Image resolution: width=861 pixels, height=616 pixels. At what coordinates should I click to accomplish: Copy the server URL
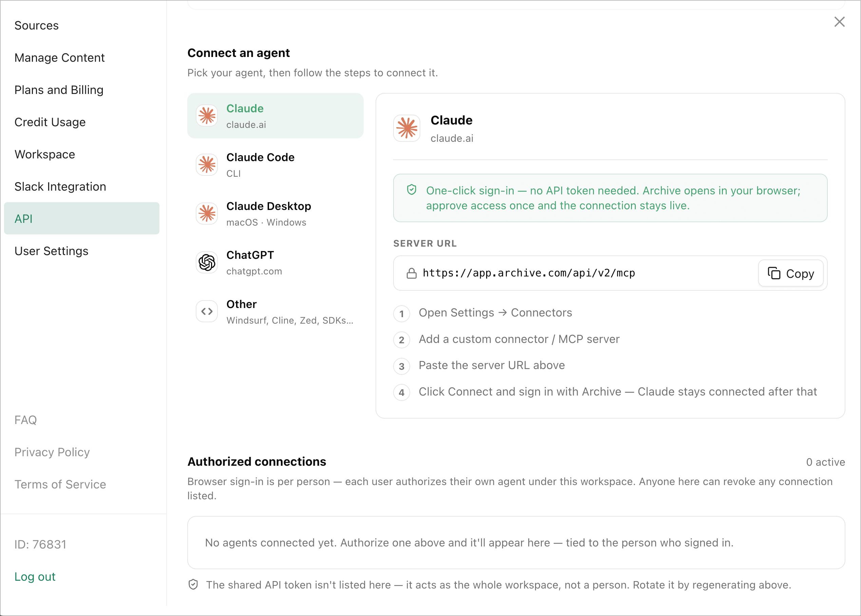point(791,273)
